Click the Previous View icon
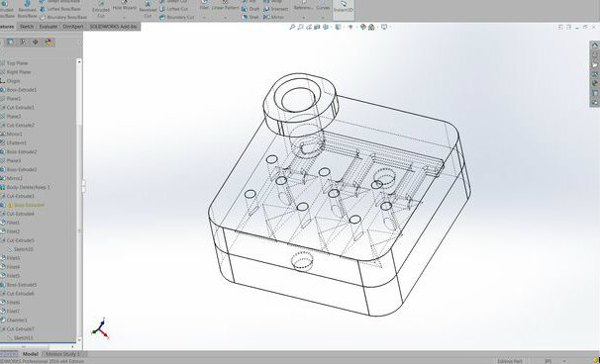 click(x=309, y=27)
